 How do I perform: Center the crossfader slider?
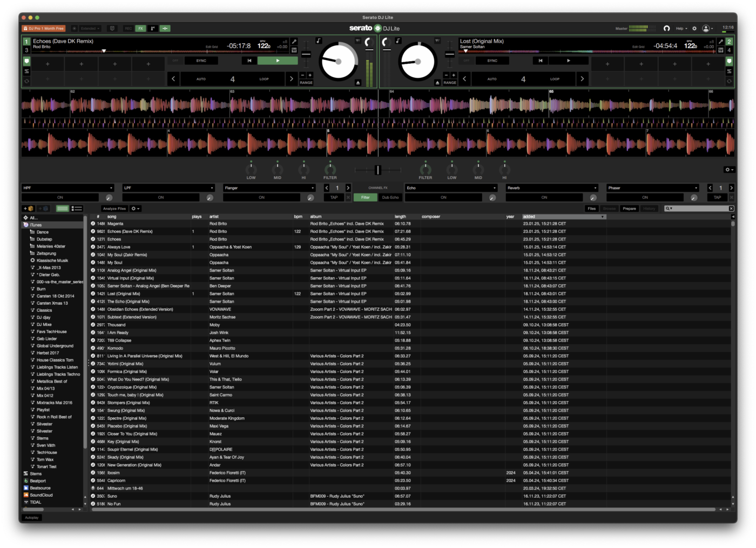tap(377, 170)
